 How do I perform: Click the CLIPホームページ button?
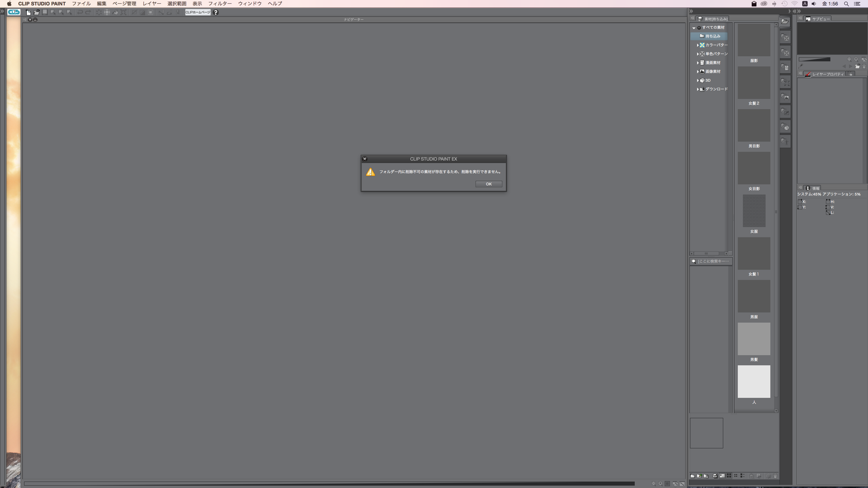198,13
